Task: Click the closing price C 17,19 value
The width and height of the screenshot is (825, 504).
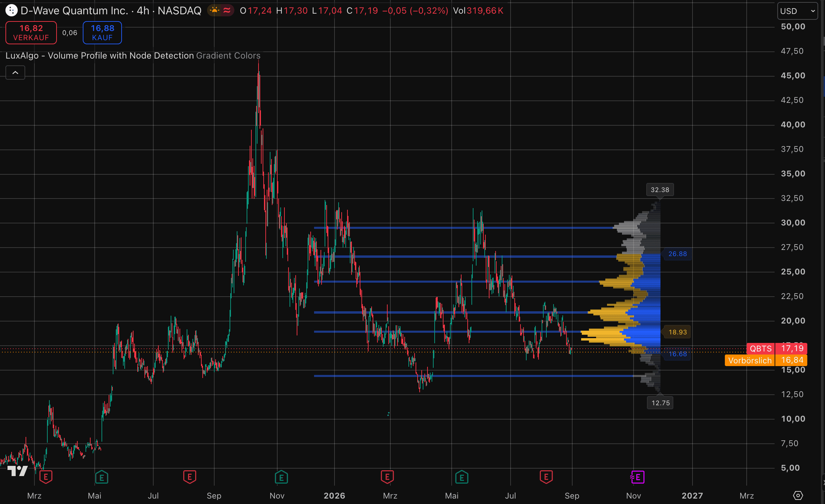Action: point(362,11)
